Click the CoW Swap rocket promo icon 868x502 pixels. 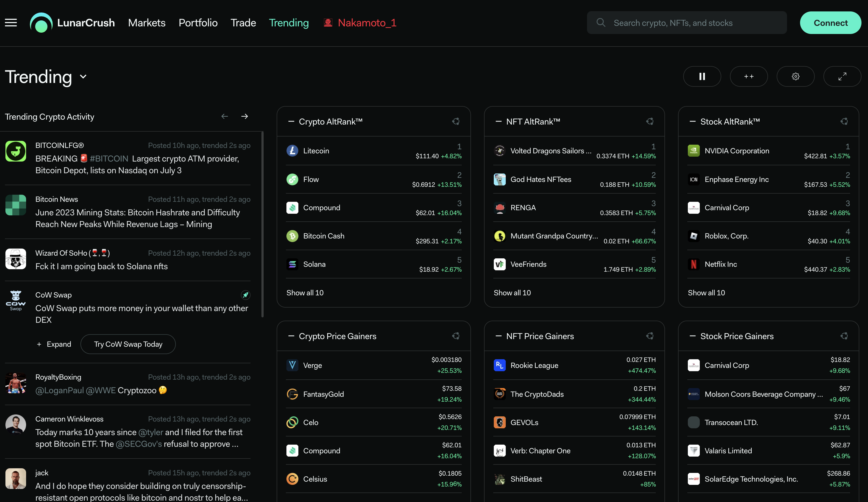pos(245,295)
